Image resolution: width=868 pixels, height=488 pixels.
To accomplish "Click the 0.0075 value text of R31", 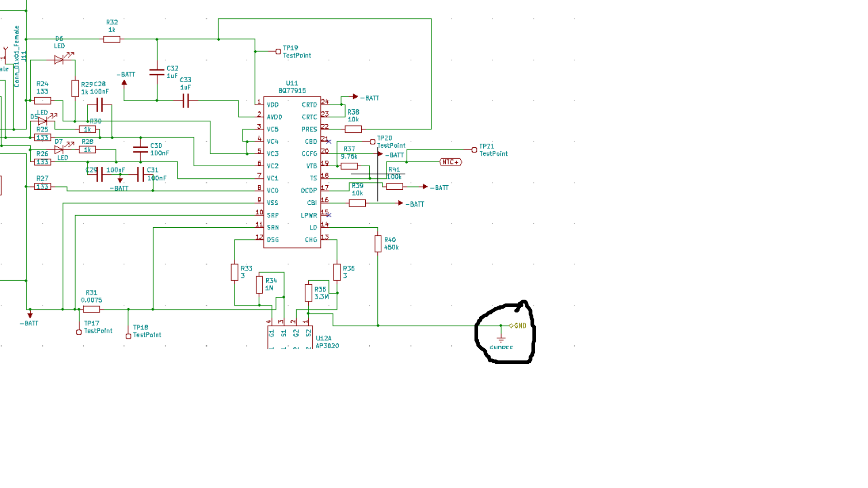I will coord(91,300).
